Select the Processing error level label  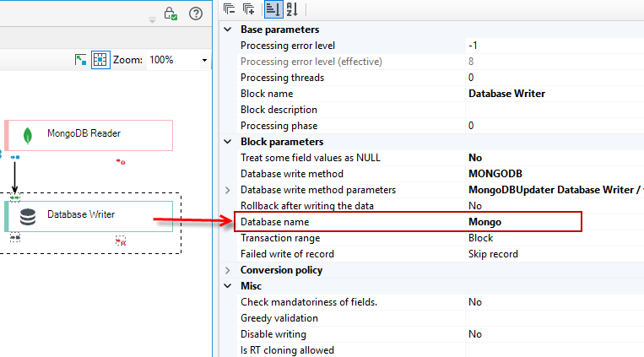pos(288,46)
